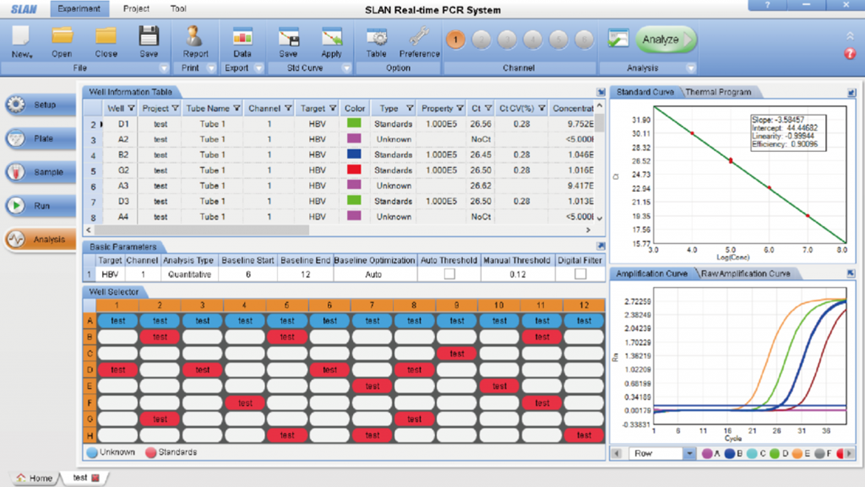Tick the Digital Filter checkbox
The image size is (865, 487).
(x=580, y=274)
